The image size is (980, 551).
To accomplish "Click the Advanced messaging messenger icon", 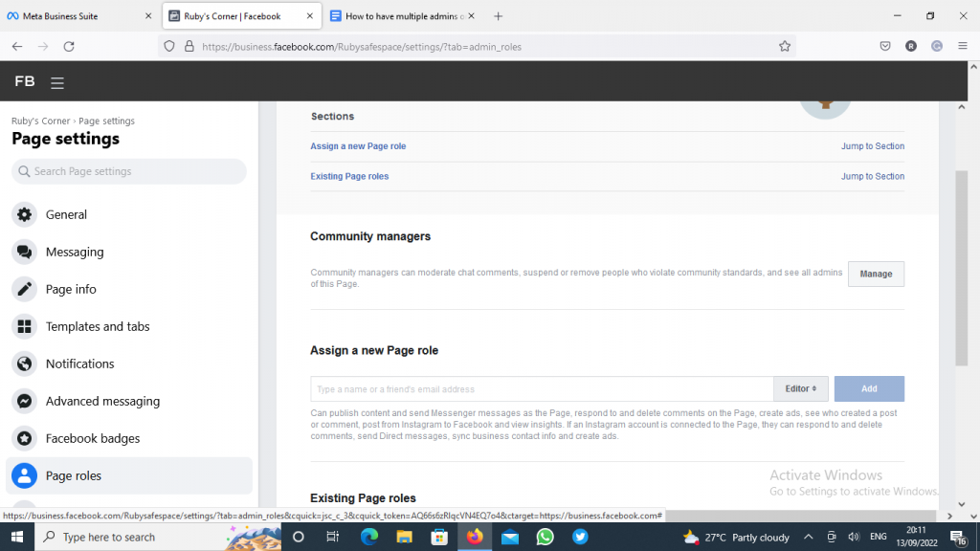I will point(24,401).
